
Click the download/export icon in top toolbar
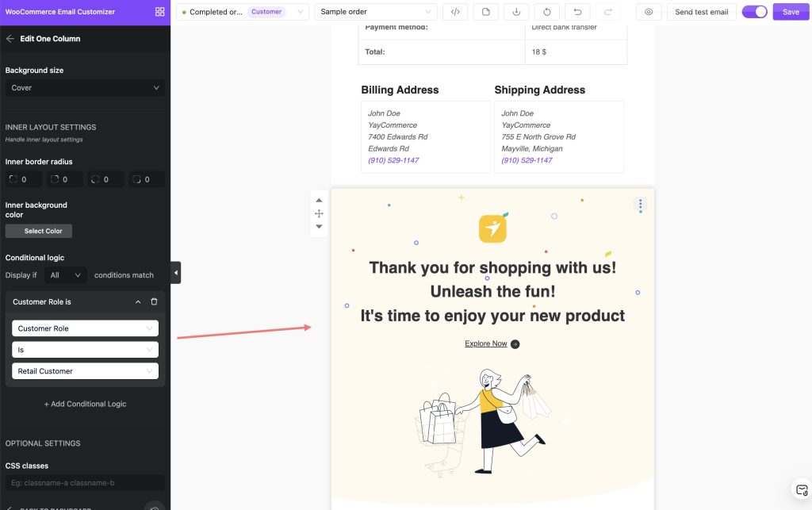click(516, 12)
